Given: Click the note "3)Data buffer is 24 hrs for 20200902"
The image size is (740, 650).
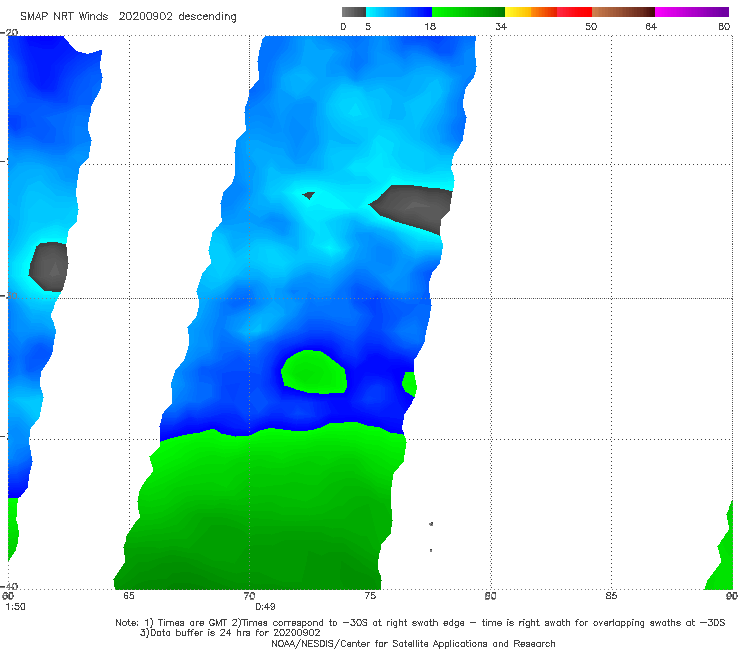Looking at the screenshot, I should (x=230, y=633).
